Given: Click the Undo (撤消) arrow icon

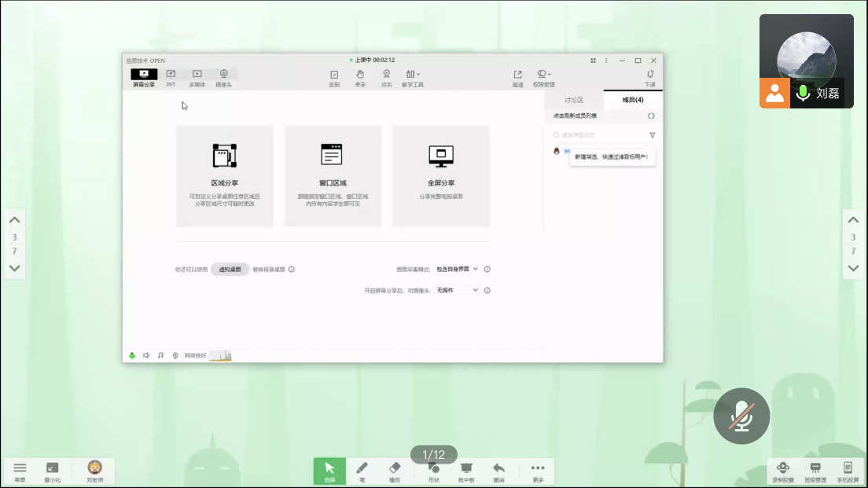Looking at the screenshot, I should click(x=498, y=471).
